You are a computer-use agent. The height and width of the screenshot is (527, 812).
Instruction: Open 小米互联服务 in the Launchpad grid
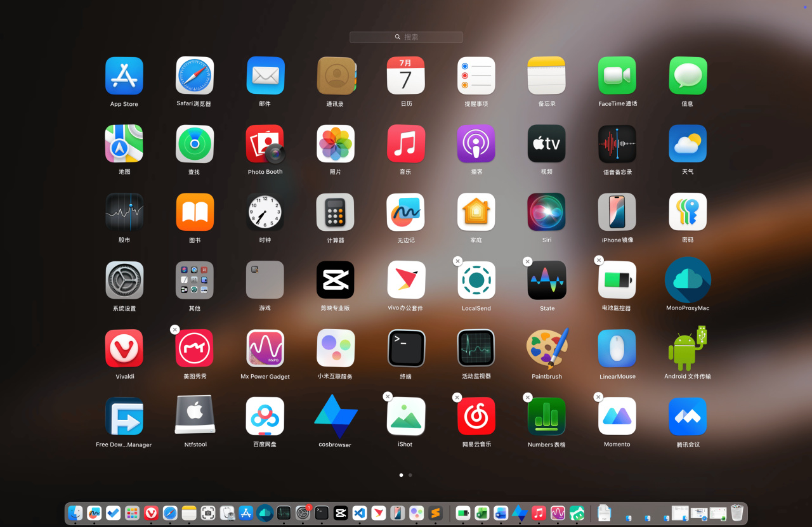(336, 348)
